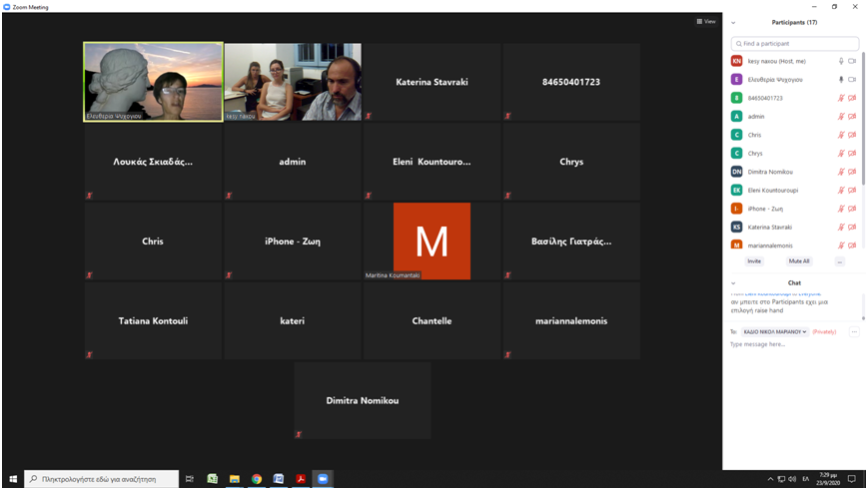The image size is (868, 490).
Task: Click the microphone icon for kesy naxou
Action: [841, 61]
